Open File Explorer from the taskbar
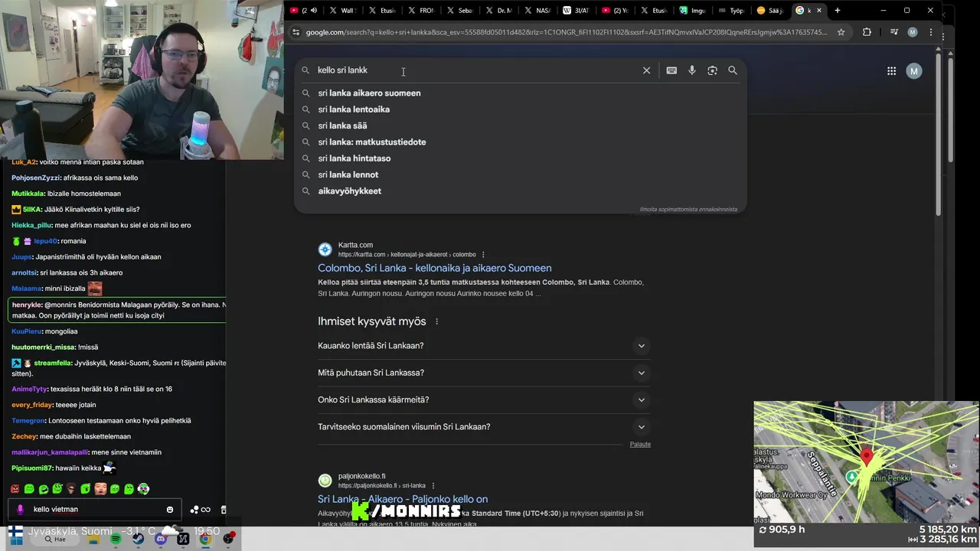 click(x=93, y=539)
